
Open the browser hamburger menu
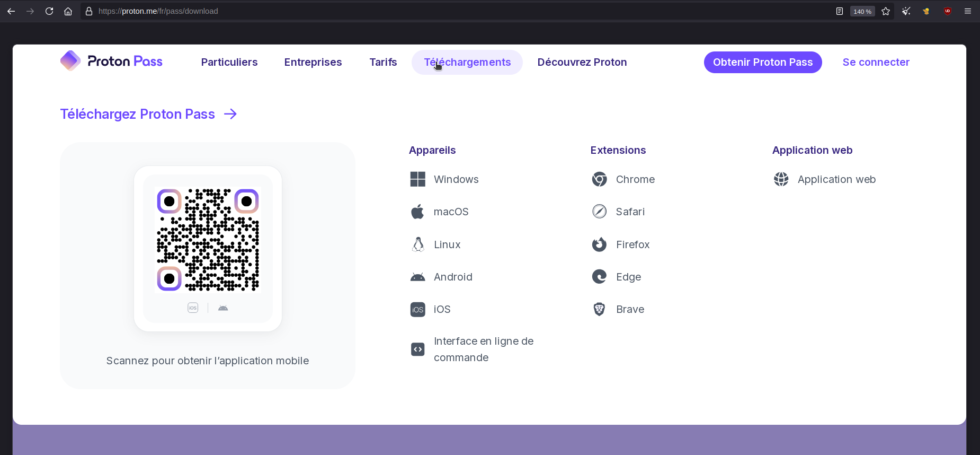click(968, 11)
